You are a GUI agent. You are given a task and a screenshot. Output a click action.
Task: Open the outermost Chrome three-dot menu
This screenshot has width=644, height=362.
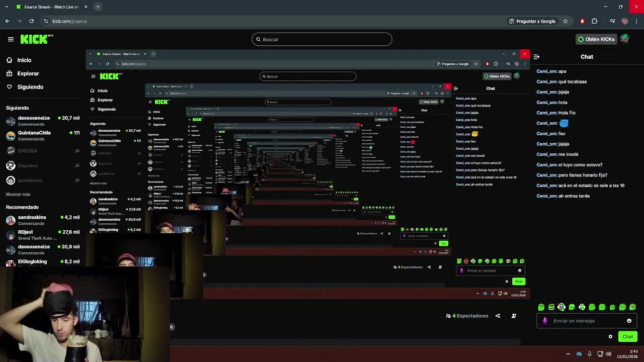point(637,21)
